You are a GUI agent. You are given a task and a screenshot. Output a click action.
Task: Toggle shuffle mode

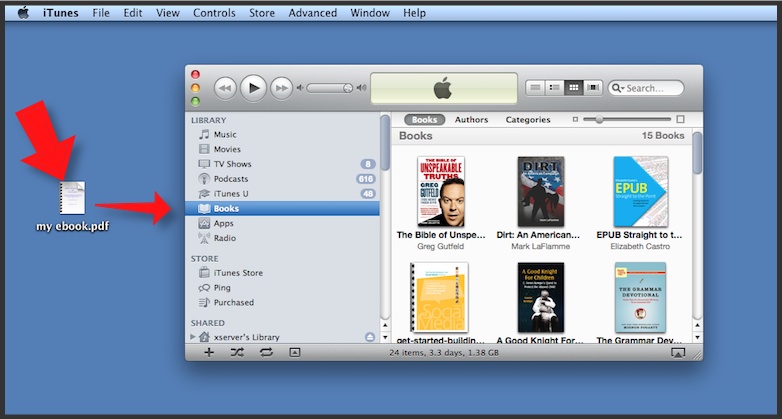(x=237, y=353)
